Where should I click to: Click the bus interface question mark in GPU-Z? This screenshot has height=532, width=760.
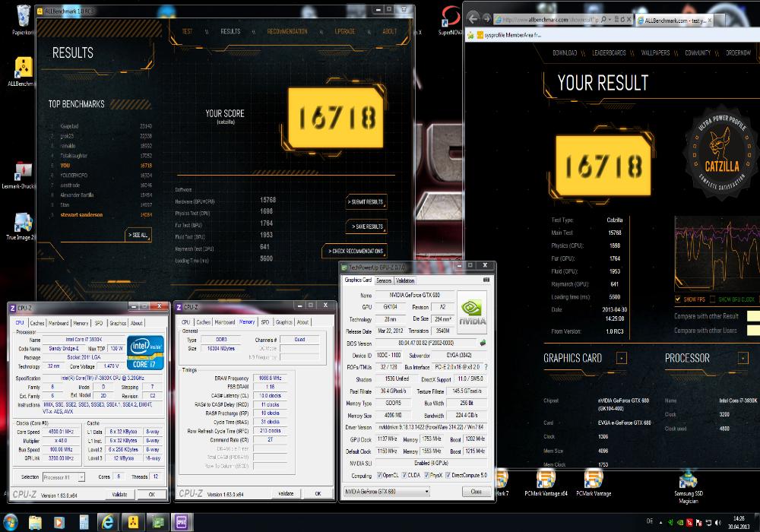point(486,367)
